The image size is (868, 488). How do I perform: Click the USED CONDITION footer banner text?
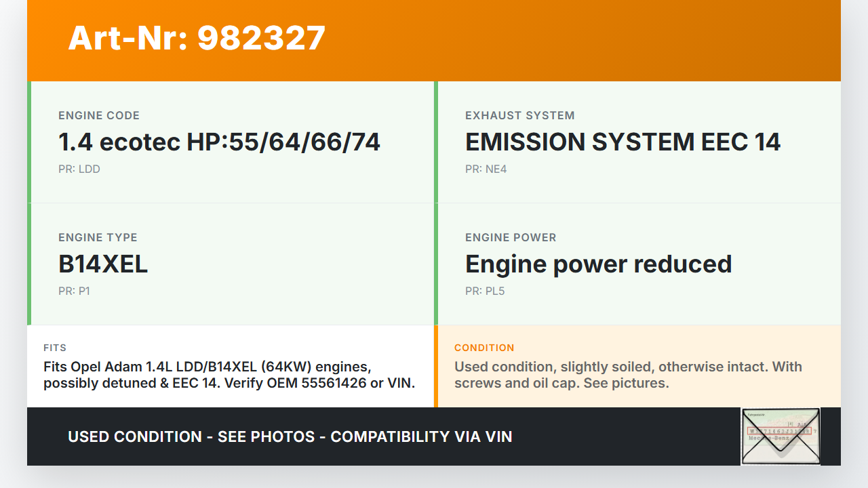(290, 436)
